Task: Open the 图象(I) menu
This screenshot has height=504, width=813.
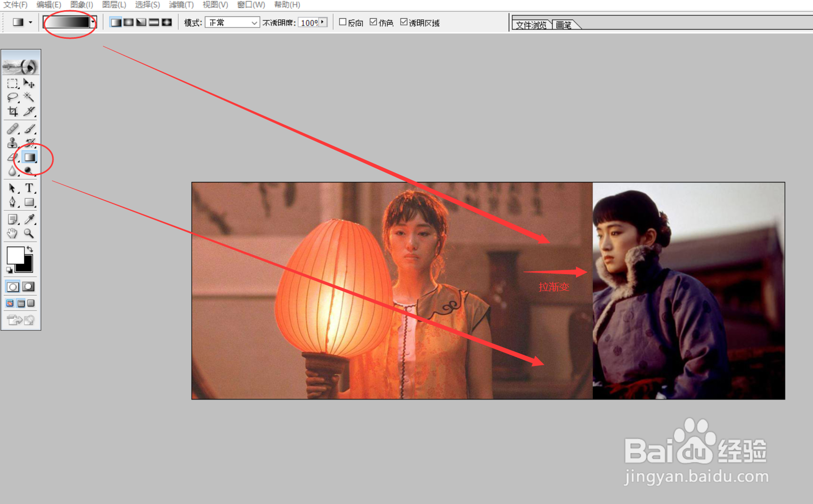Action: tap(82, 5)
